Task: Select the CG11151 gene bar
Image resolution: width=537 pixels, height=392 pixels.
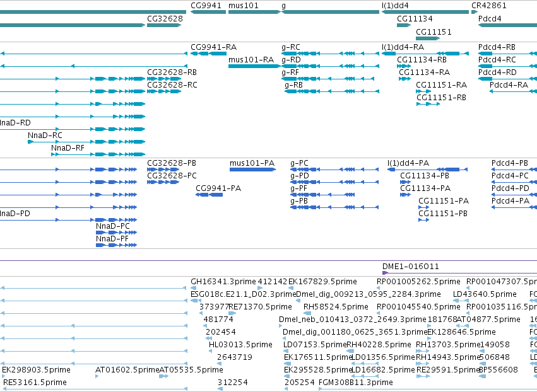Action: coord(428,38)
